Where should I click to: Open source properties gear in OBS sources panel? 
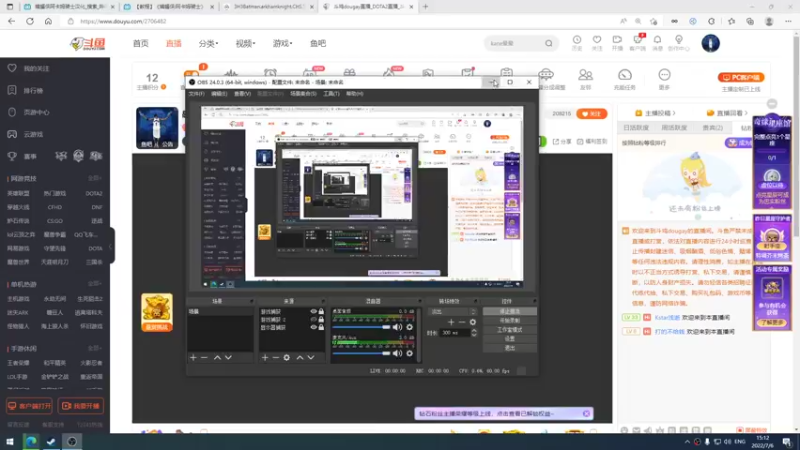click(287, 358)
